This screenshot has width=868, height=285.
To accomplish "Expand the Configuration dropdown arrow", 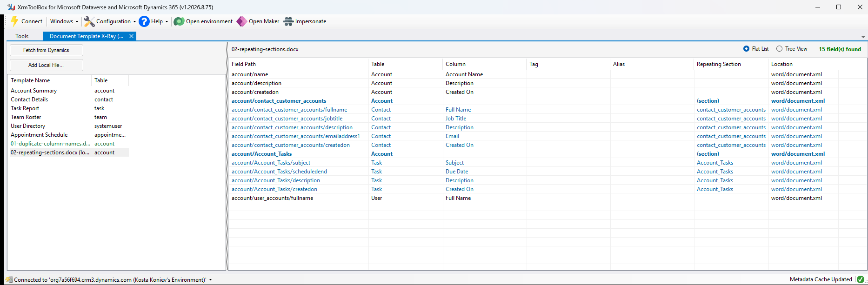I will click(x=134, y=21).
